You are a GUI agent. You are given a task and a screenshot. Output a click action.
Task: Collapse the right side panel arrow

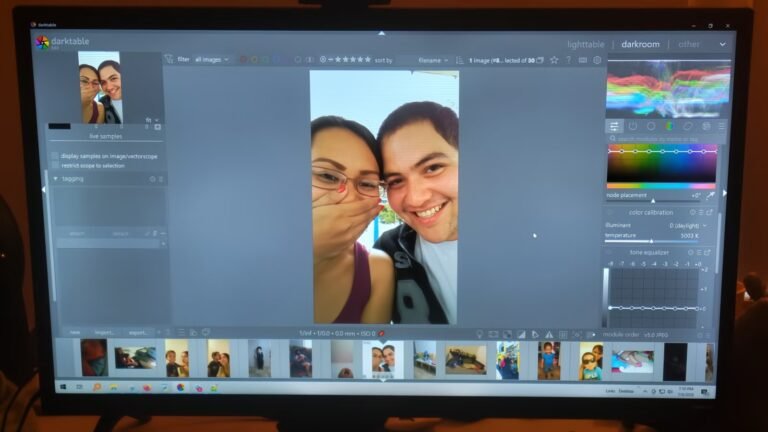pyautogui.click(x=724, y=193)
